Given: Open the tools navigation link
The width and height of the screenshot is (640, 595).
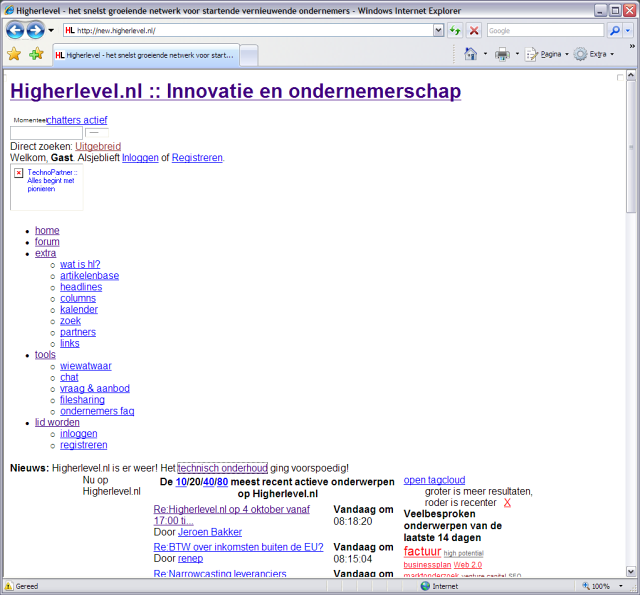Looking at the screenshot, I should (45, 355).
